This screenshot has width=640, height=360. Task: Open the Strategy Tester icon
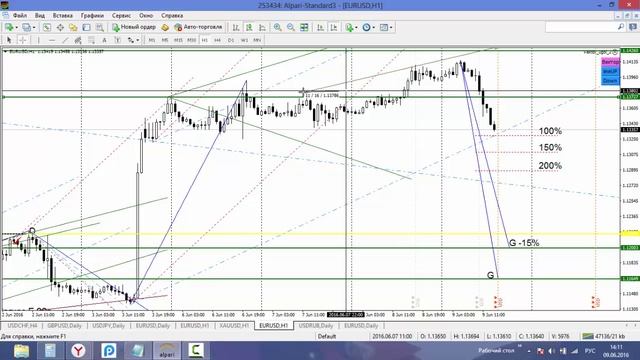pos(100,27)
